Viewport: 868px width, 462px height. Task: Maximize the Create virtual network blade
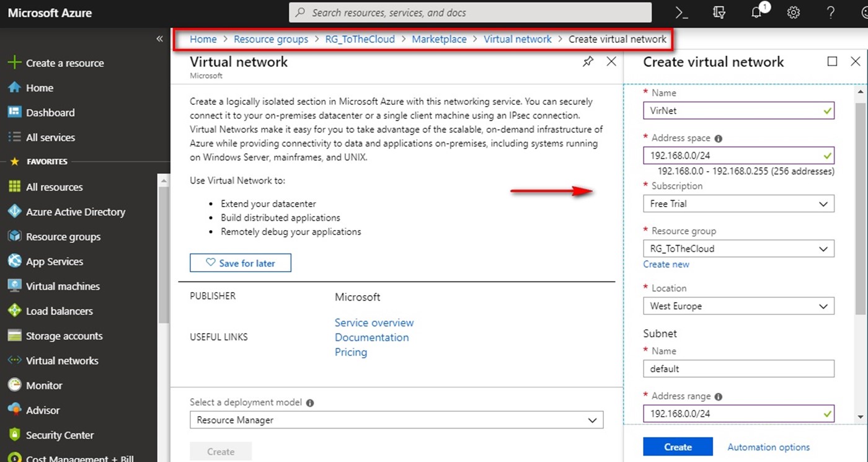click(832, 61)
